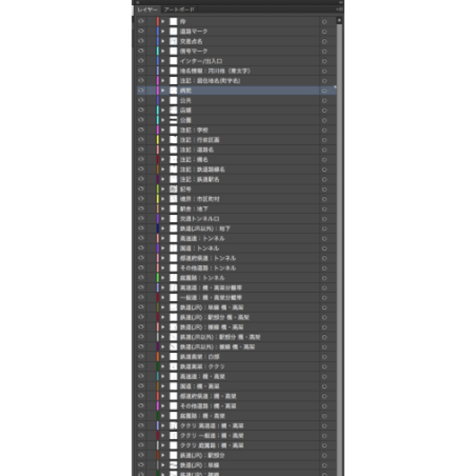
Task: Select the 注記：学校 layer name
Action: [194, 130]
